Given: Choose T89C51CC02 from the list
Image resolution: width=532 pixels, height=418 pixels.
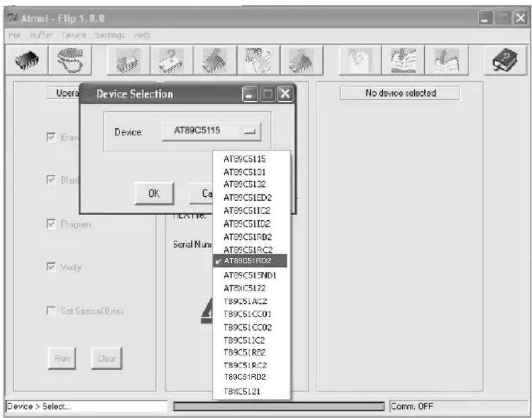Looking at the screenshot, I should pos(251,327).
